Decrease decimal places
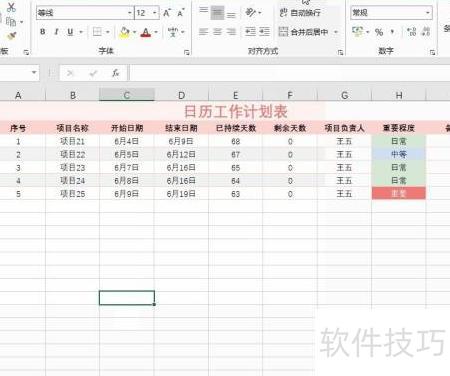Image resolution: width=450 pixels, height=376 pixels. [x=426, y=32]
